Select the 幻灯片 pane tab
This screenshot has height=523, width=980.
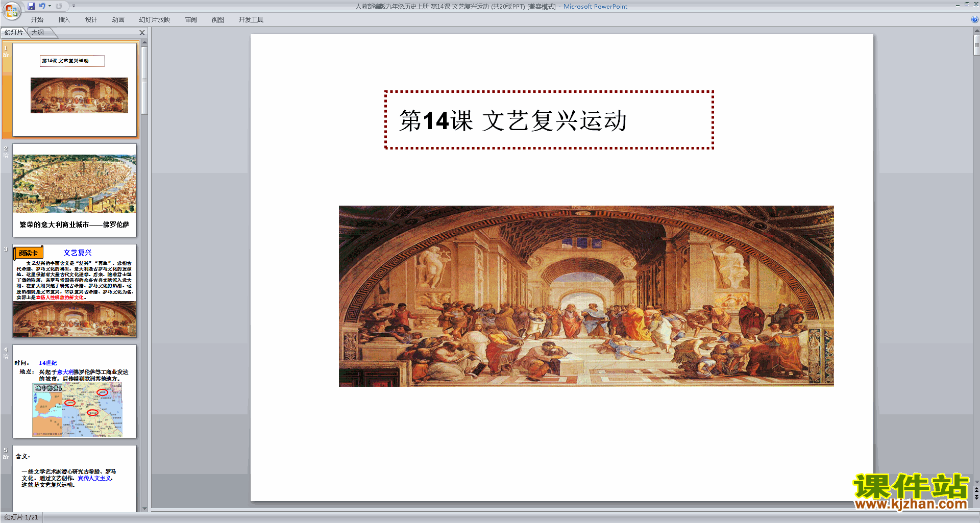coord(14,33)
